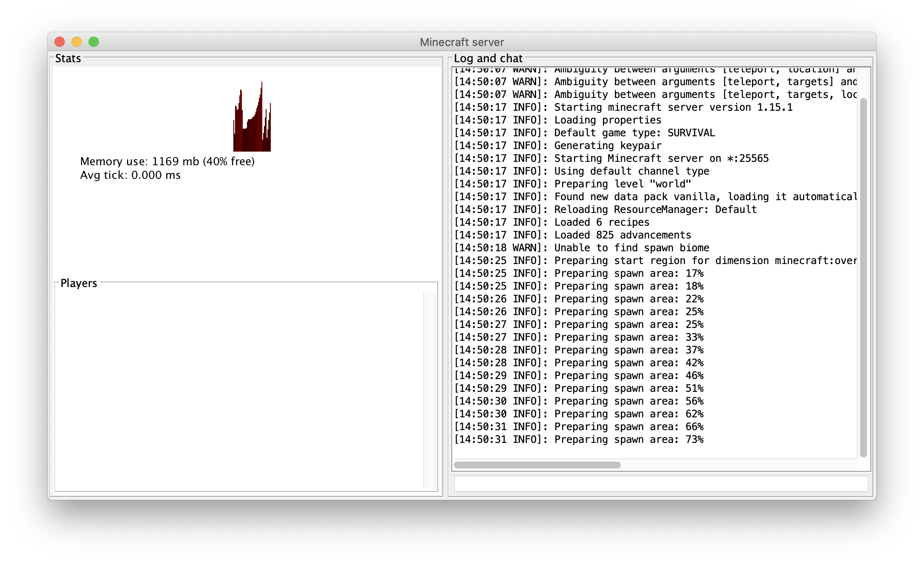Click the Memory use stats text
The height and width of the screenshot is (563, 924).
[167, 161]
